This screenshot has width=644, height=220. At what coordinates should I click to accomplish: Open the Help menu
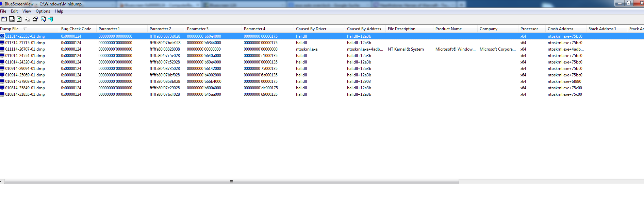[x=59, y=11]
